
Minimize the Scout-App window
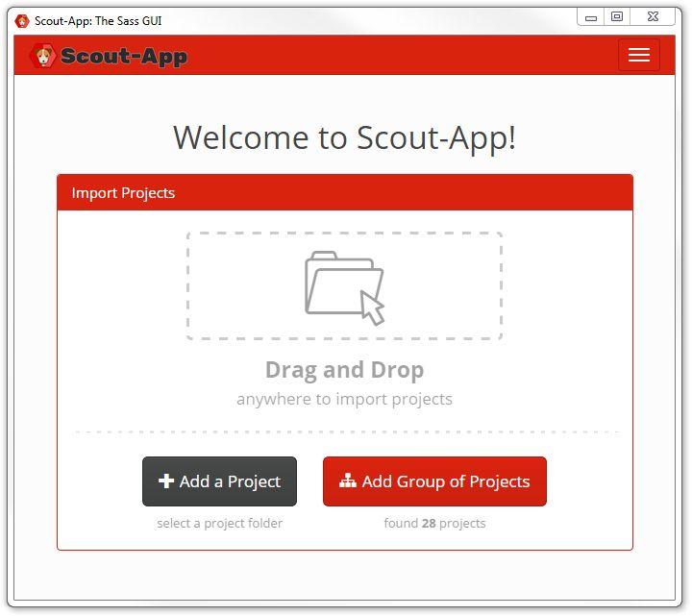[590, 17]
